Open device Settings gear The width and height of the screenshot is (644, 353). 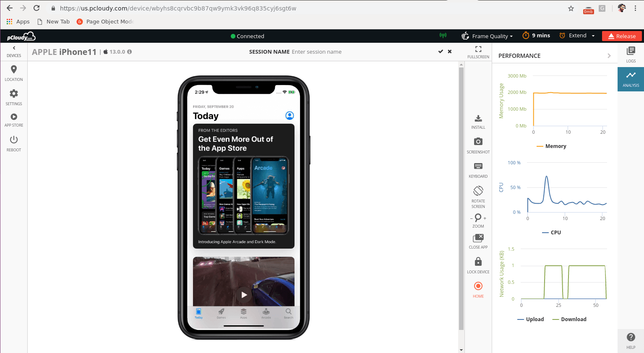click(x=14, y=97)
